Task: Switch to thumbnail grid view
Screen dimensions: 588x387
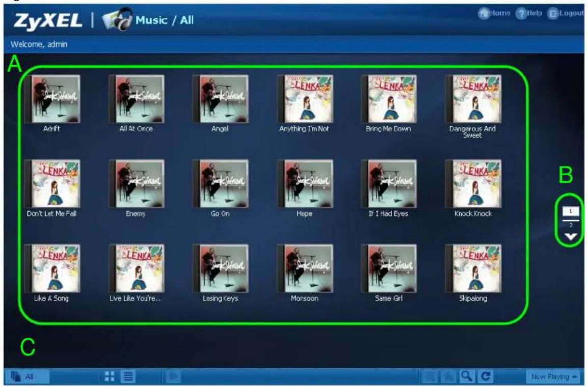Action: pyautogui.click(x=110, y=376)
